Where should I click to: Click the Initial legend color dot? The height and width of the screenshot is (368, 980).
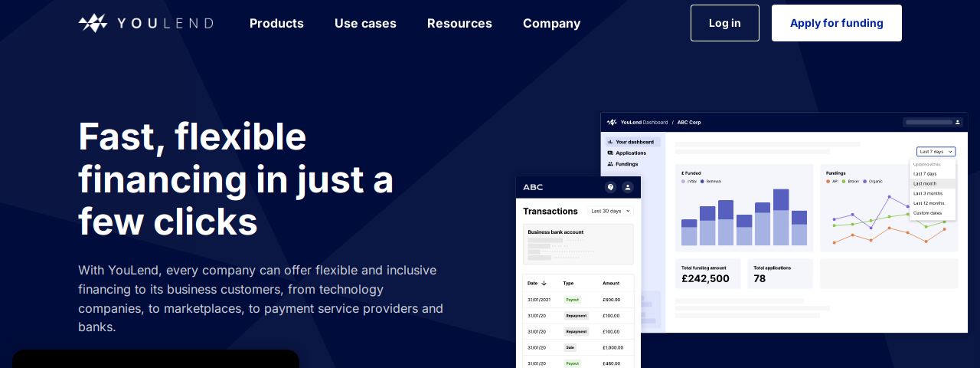coord(684,181)
